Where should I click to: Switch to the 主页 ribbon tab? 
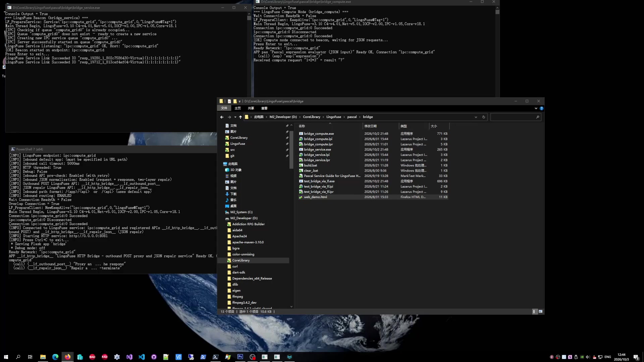[x=238, y=108]
